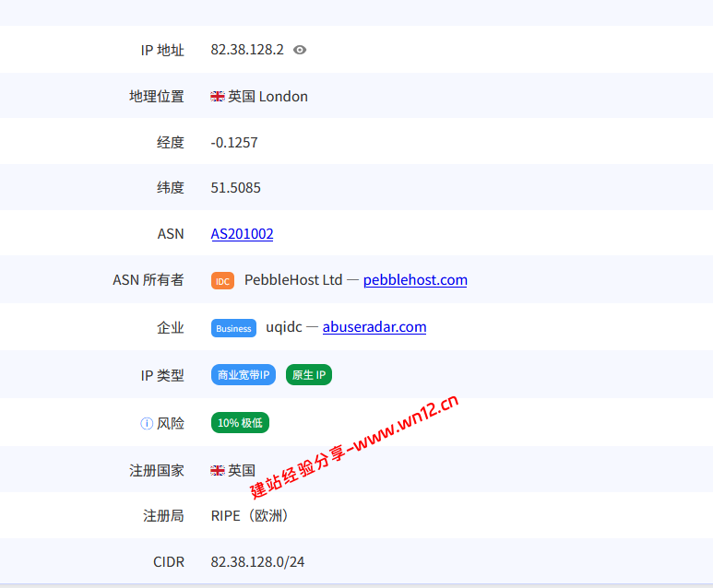
Task: Click the IP 地址 label
Action: click(162, 50)
